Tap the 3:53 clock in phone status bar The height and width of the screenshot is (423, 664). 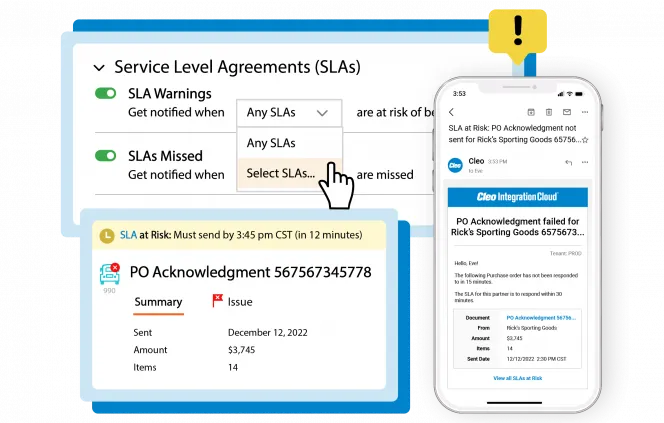coord(459,94)
